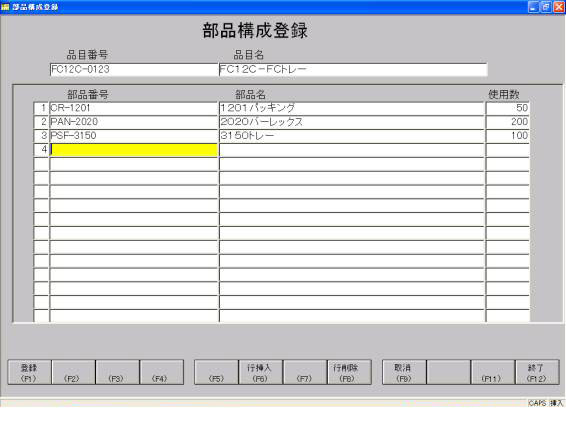
Task: Select part number cell PAN-2020
Action: 134,122
